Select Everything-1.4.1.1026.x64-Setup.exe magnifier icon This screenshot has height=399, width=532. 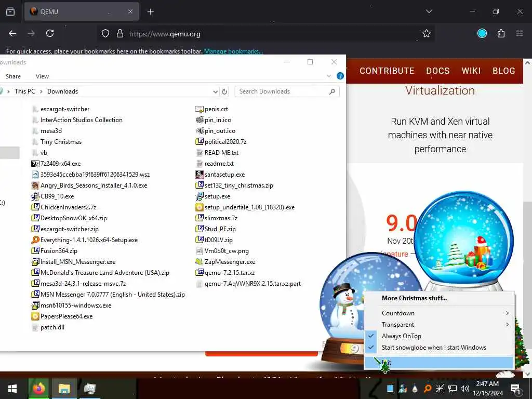tap(35, 240)
